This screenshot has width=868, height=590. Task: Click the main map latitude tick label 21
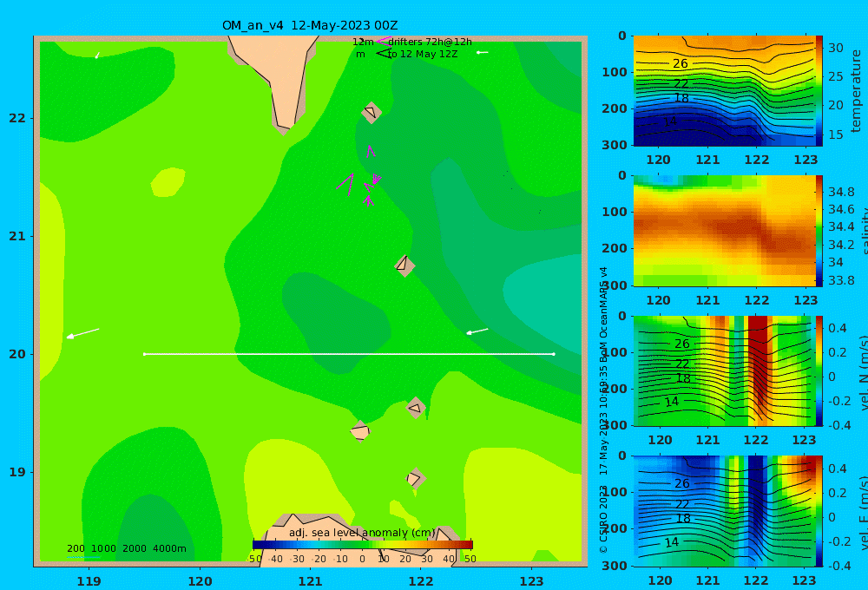point(17,236)
